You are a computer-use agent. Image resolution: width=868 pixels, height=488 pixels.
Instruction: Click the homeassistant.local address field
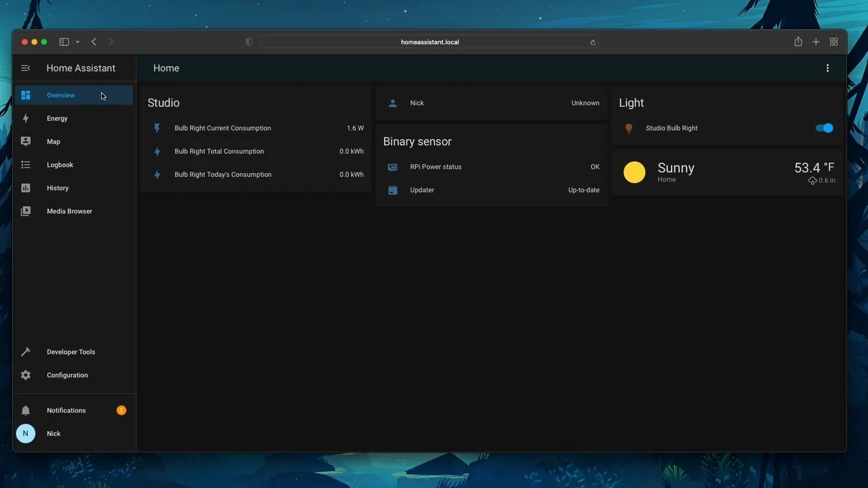429,42
